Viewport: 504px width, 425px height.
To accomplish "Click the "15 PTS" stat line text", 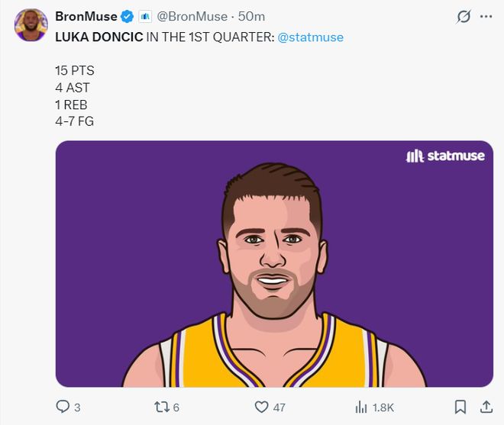I will click(75, 71).
